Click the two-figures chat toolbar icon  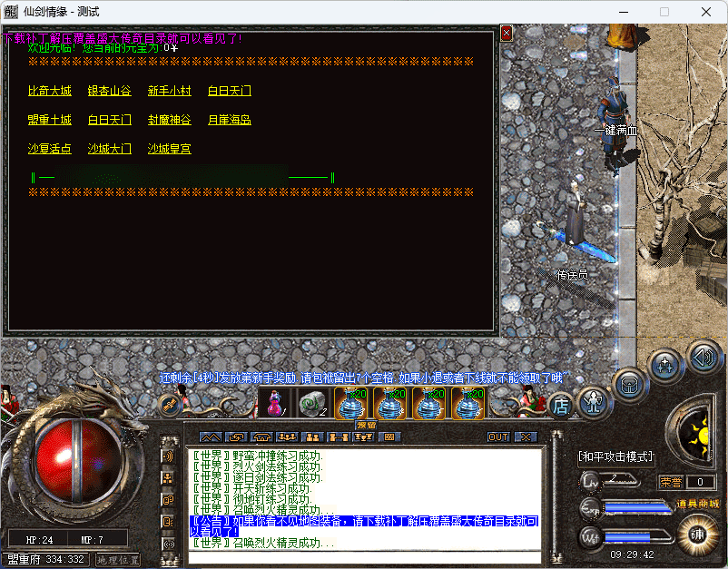pyautogui.click(x=312, y=437)
